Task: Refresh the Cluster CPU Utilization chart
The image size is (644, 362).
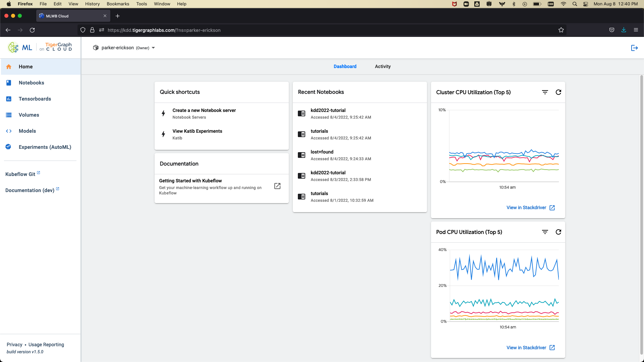Action: tap(558, 92)
